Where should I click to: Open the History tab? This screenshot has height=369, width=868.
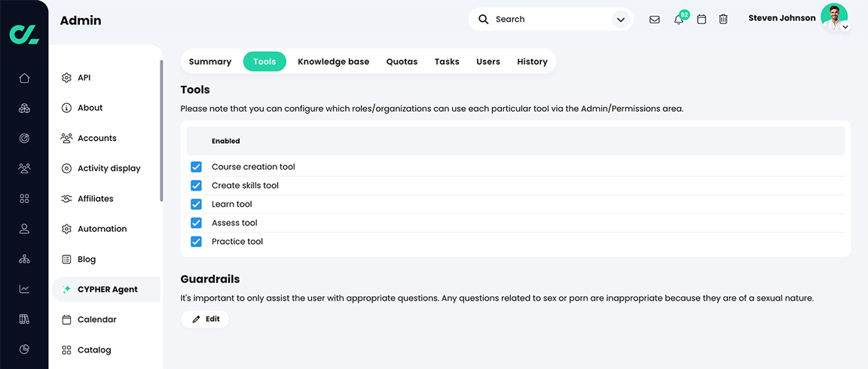tap(532, 62)
